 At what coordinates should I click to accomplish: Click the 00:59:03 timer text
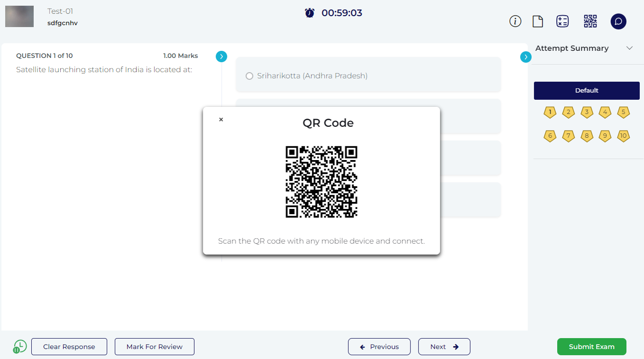[342, 13]
